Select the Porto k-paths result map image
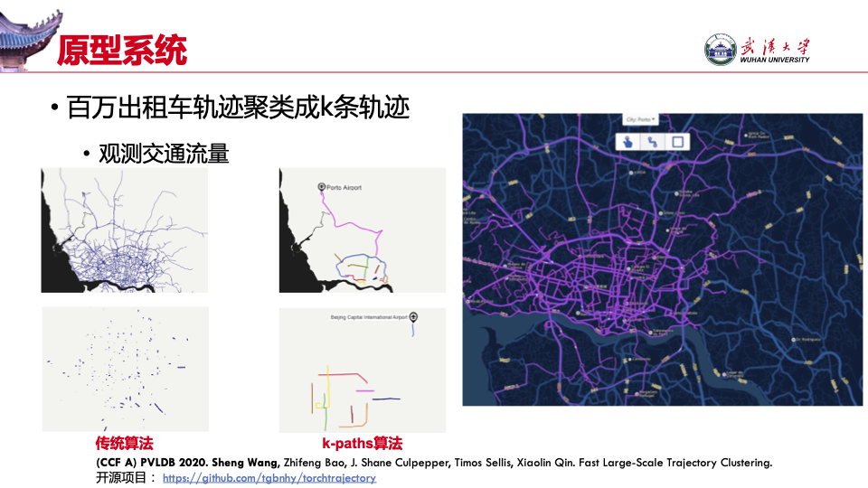The height and width of the screenshot is (488, 868). [x=362, y=230]
